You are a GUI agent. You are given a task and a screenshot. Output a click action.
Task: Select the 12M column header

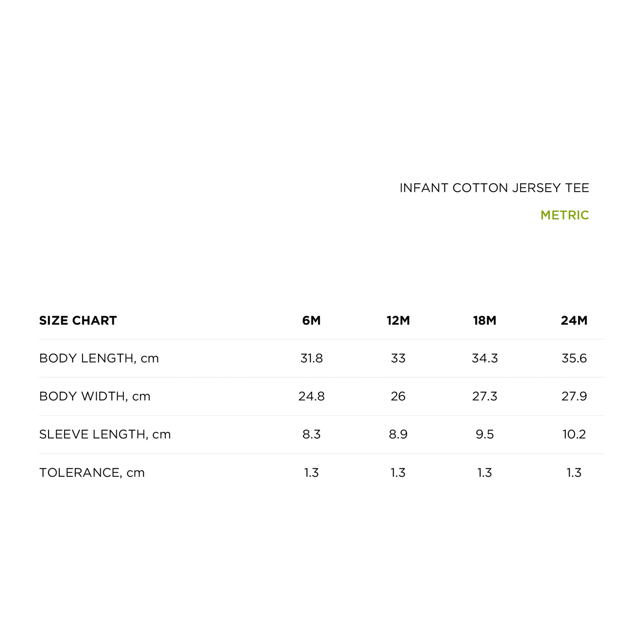tap(398, 320)
